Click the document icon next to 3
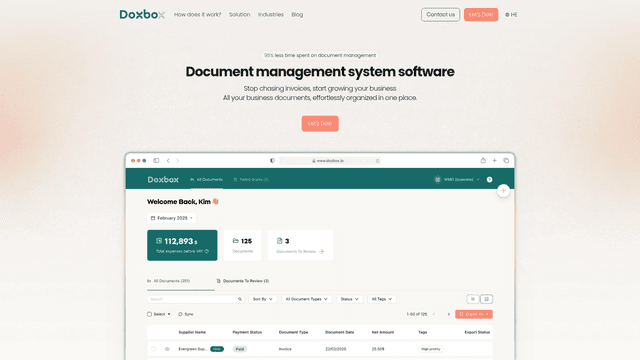This screenshot has width=640, height=360. pos(280,241)
